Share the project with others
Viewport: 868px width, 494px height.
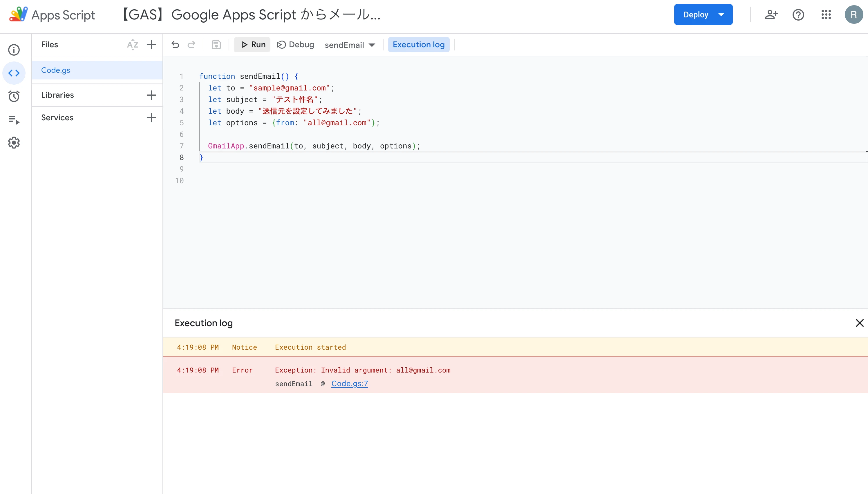[771, 14]
